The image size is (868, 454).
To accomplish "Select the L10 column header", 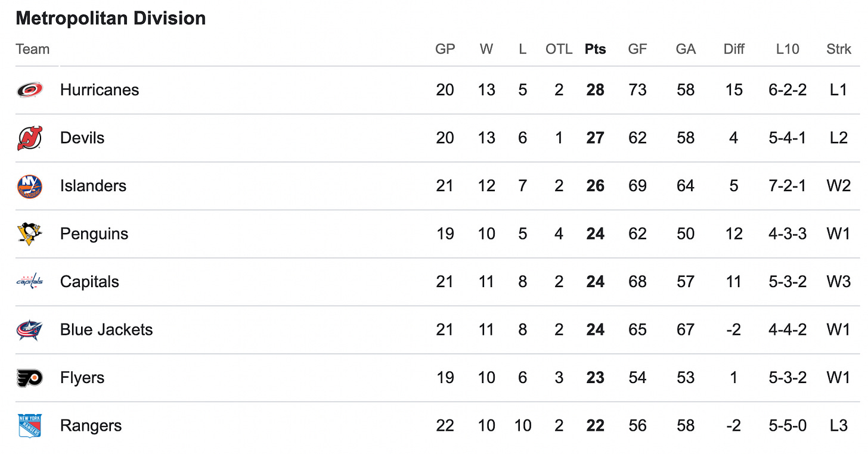I will (x=788, y=49).
